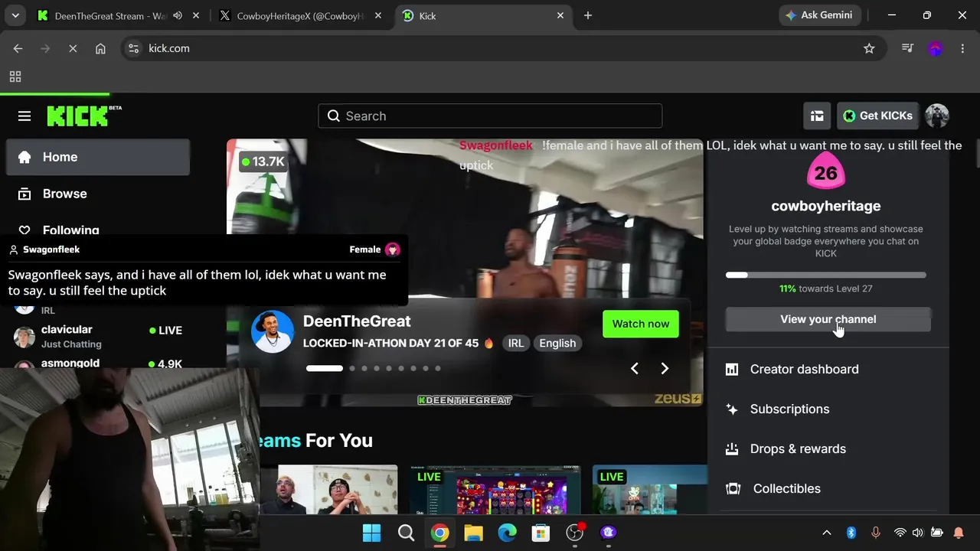Click the IRL category tag

pos(516,343)
